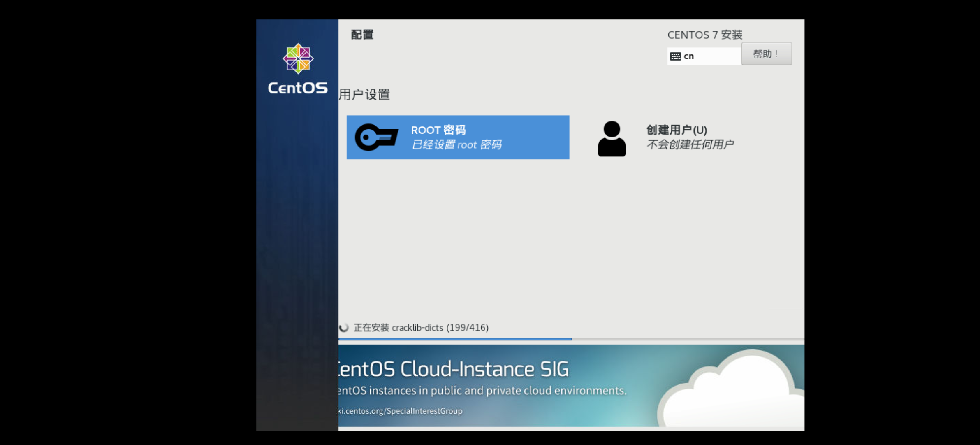980x445 pixels.
Task: Click the CENTOS 7 安装 title
Action: pos(705,35)
